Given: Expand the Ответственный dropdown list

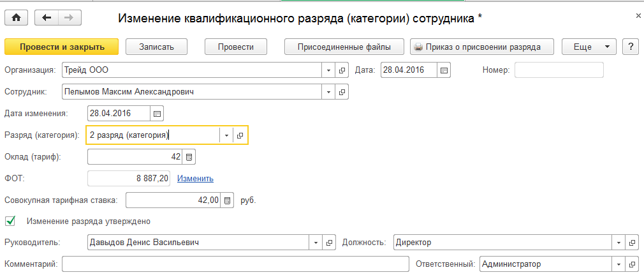Looking at the screenshot, I should click(617, 264).
